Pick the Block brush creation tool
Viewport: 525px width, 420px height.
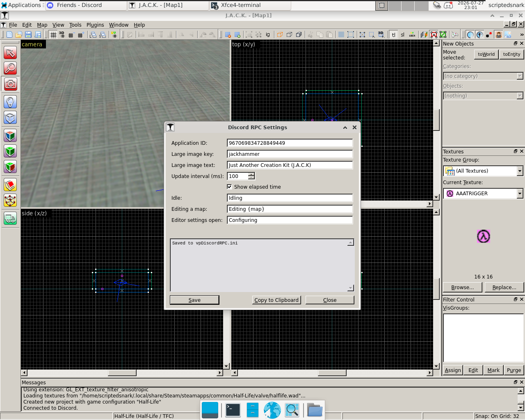[10, 118]
